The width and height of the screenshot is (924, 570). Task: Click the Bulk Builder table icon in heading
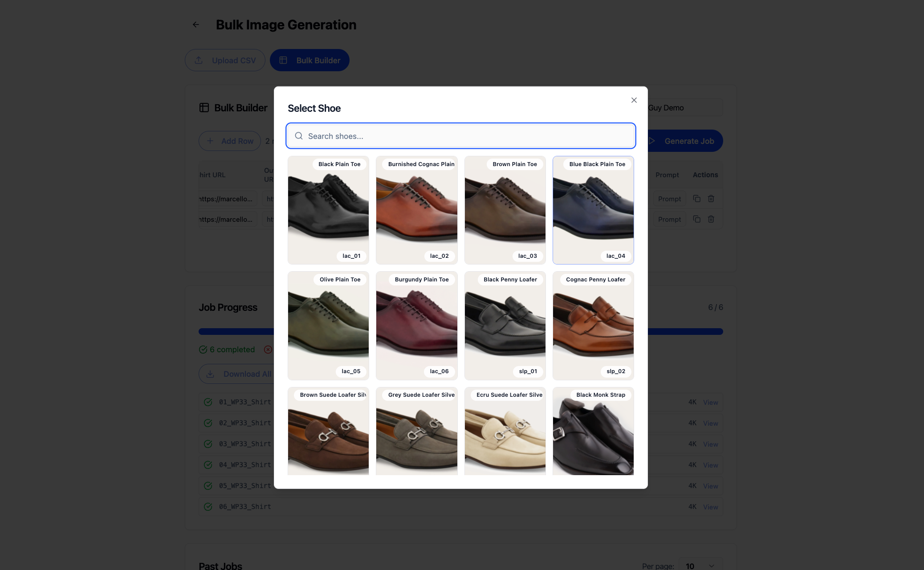204,108
